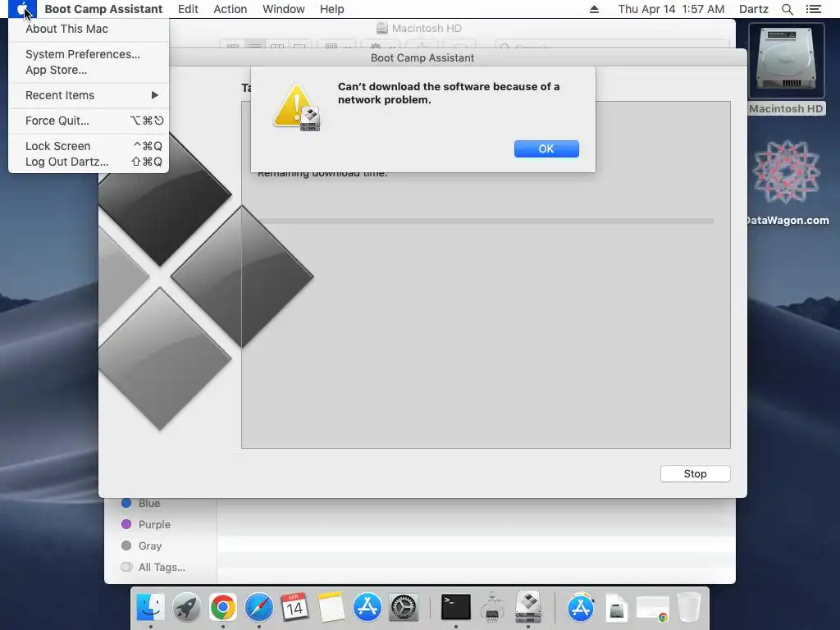Choose System Preferences… from Apple menu

pyautogui.click(x=89, y=54)
